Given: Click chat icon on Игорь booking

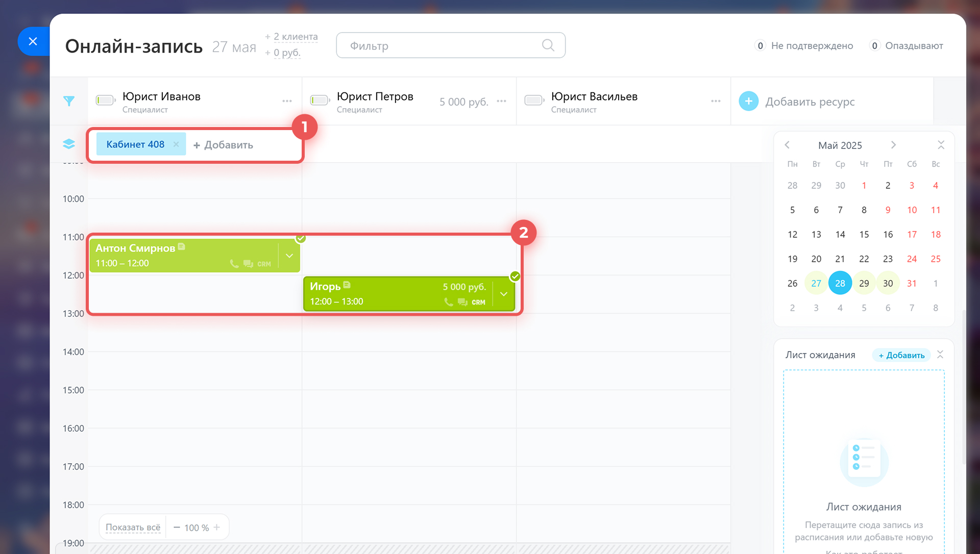Looking at the screenshot, I should 462,302.
